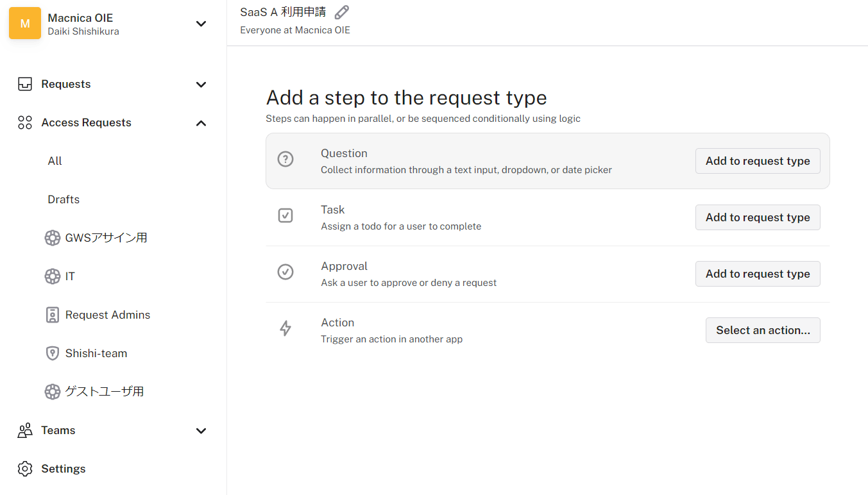Add Approval step to request type

coord(757,274)
